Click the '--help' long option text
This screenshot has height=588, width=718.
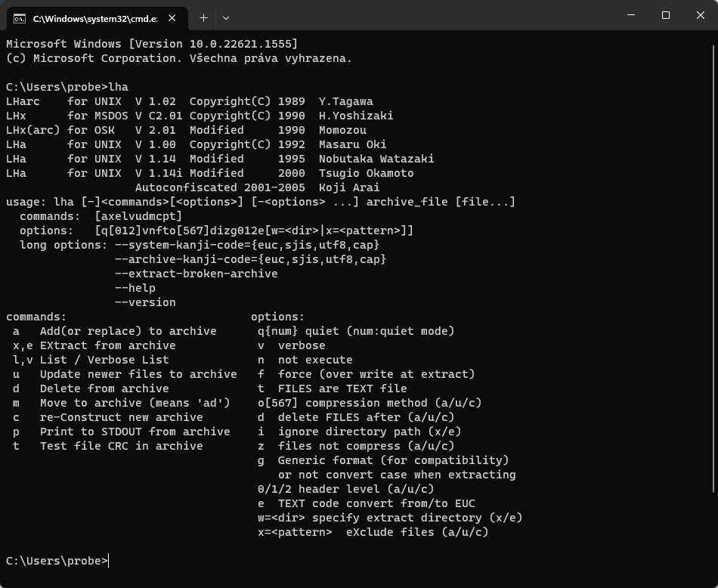pyautogui.click(x=135, y=288)
